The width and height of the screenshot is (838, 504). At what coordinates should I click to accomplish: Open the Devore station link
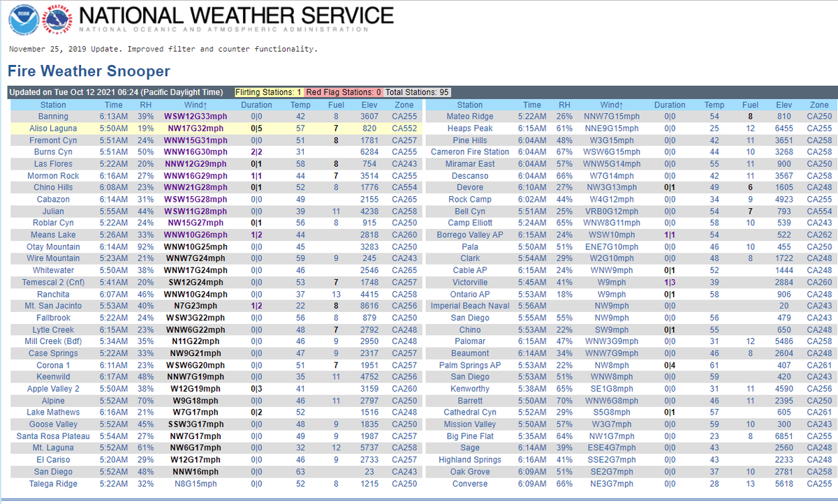[470, 187]
